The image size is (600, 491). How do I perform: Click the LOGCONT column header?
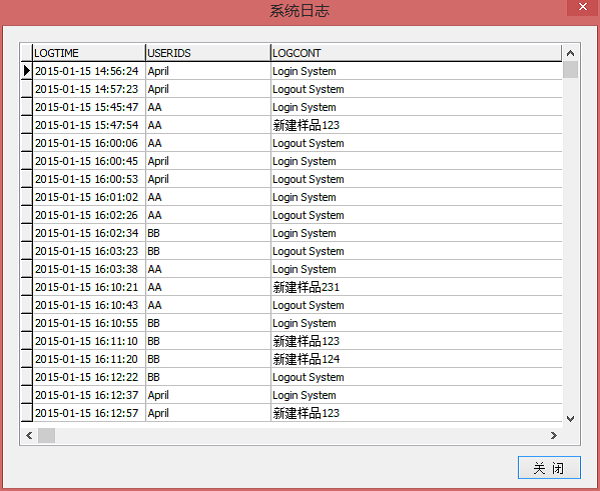[414, 52]
